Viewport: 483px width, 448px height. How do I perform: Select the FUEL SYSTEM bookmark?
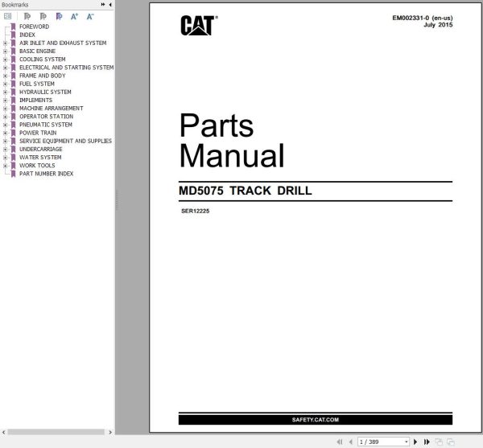(x=37, y=84)
